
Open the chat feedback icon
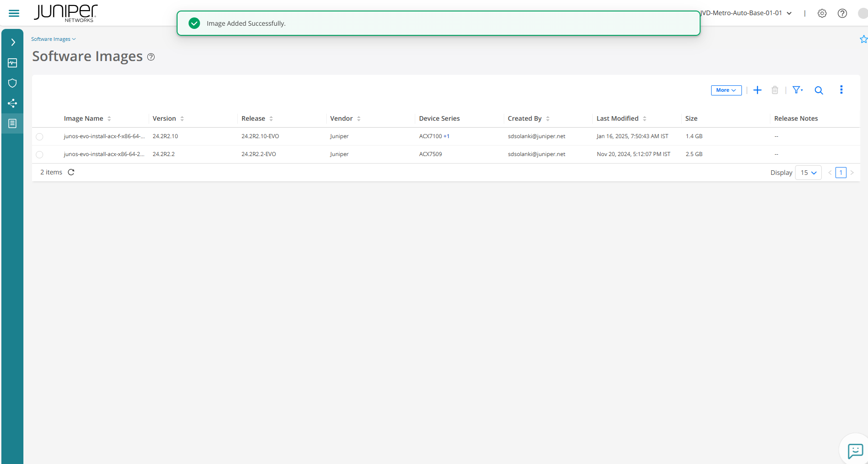855,451
